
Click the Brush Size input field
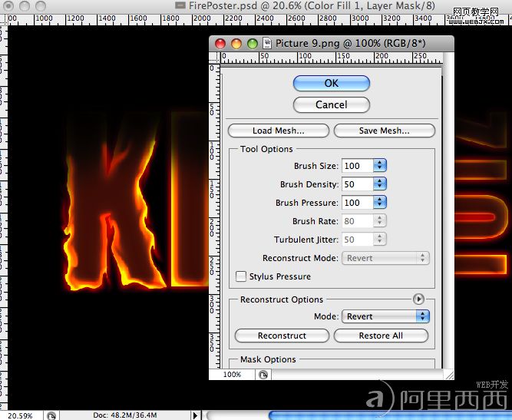357,166
